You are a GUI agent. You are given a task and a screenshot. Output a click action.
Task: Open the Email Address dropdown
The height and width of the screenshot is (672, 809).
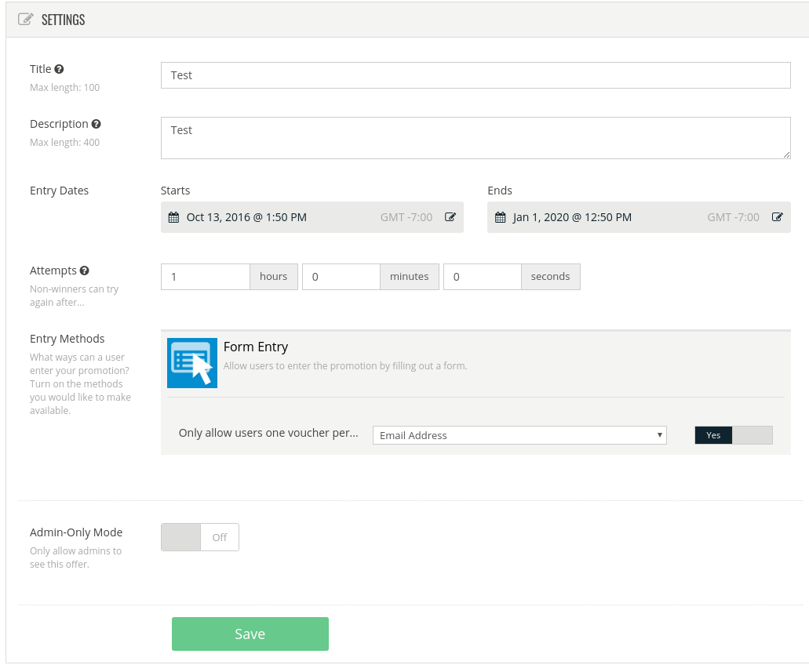519,435
